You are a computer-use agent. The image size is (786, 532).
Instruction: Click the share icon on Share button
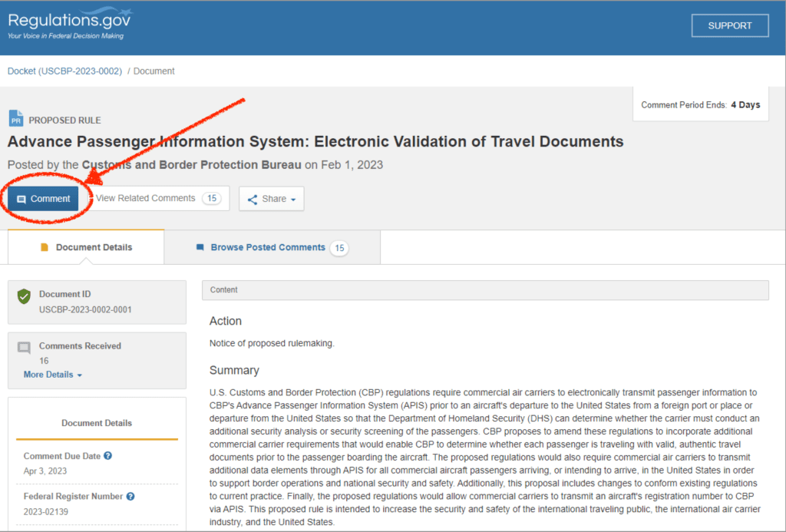coord(253,199)
